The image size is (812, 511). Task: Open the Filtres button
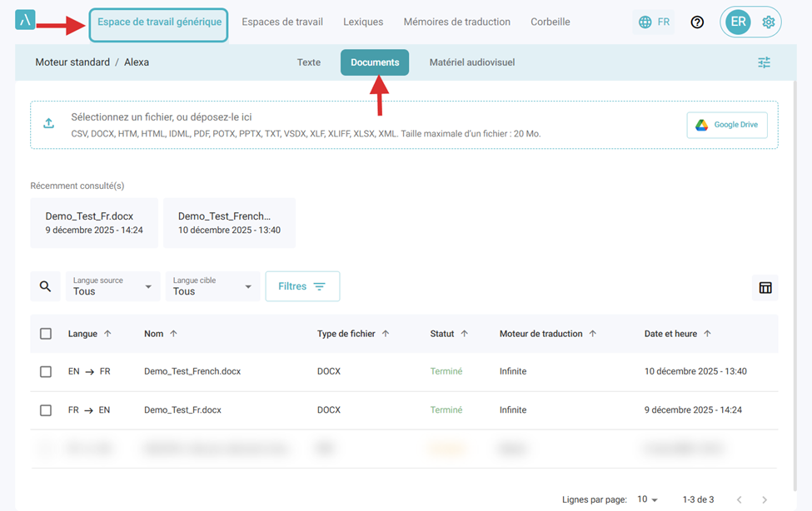[x=302, y=286]
